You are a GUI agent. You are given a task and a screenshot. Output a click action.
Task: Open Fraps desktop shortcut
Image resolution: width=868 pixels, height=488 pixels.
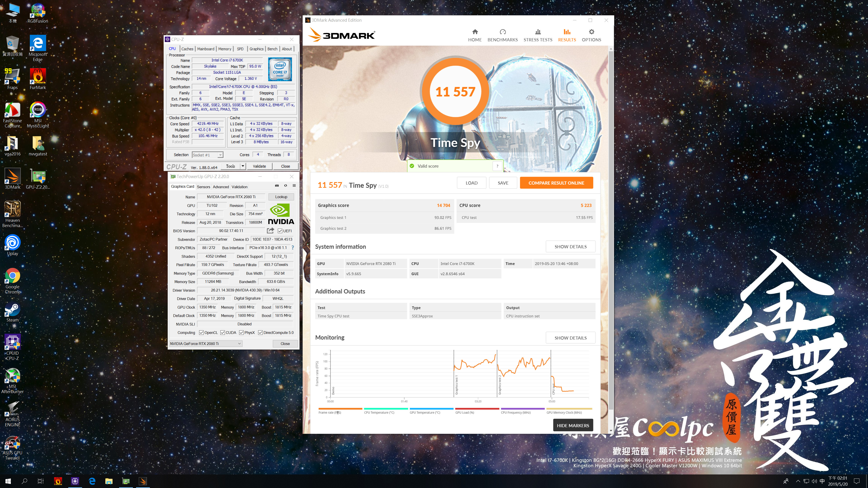(12, 79)
